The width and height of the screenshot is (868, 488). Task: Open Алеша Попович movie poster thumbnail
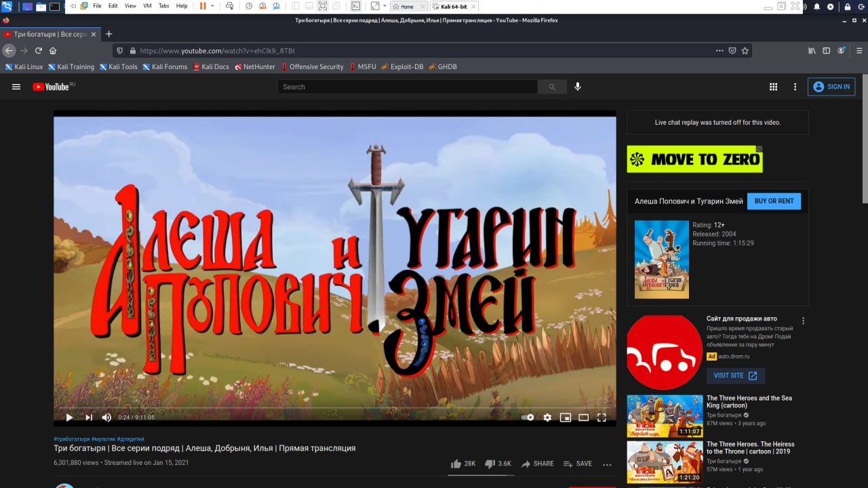tap(661, 260)
